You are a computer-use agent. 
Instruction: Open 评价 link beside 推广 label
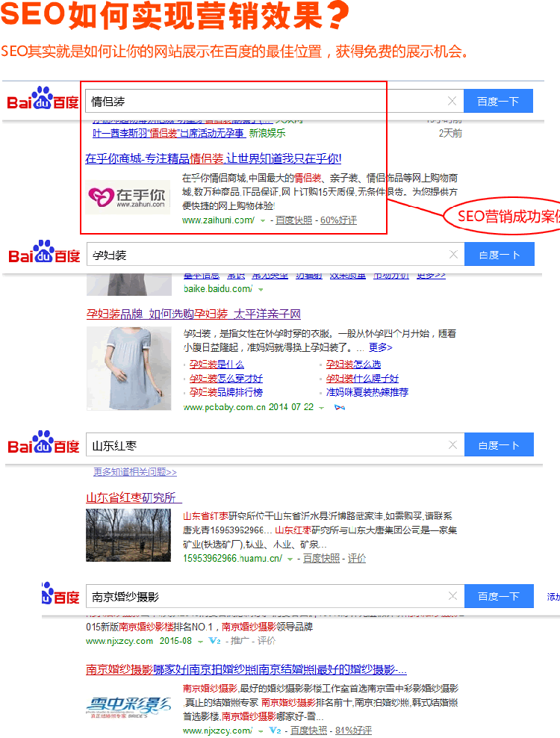pos(267,641)
